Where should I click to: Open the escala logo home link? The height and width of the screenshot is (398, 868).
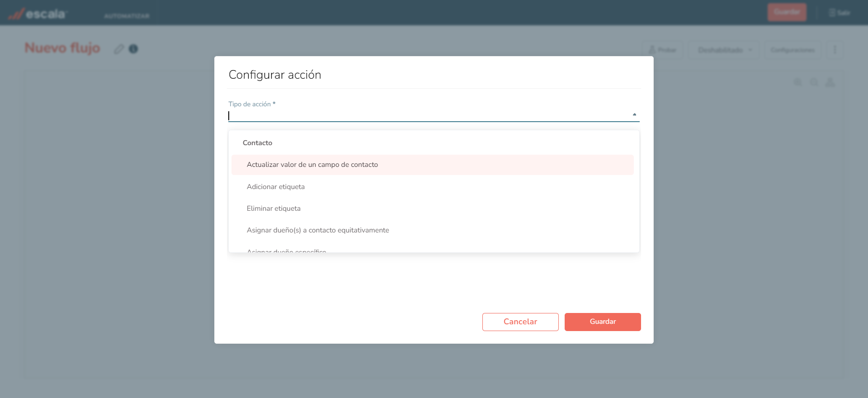(x=38, y=14)
